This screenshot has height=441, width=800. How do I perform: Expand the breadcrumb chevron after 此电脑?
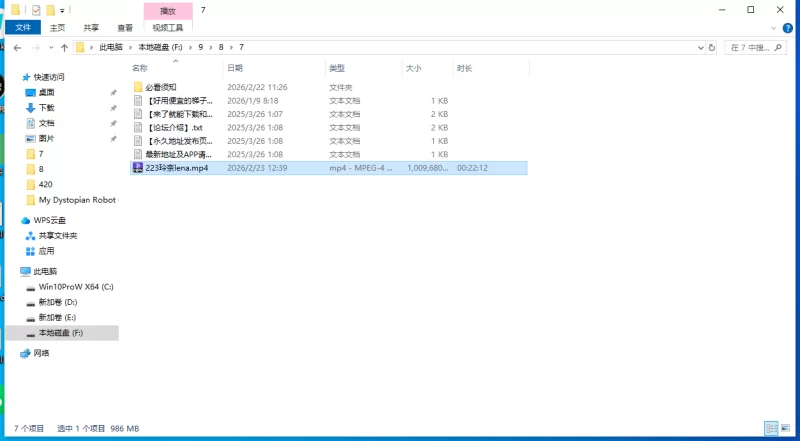pyautogui.click(x=131, y=47)
